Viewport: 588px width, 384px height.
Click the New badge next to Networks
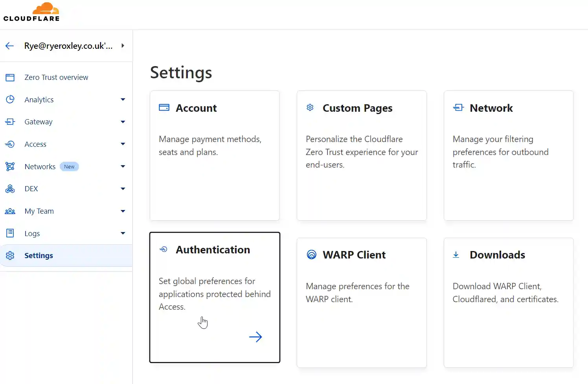coord(69,166)
